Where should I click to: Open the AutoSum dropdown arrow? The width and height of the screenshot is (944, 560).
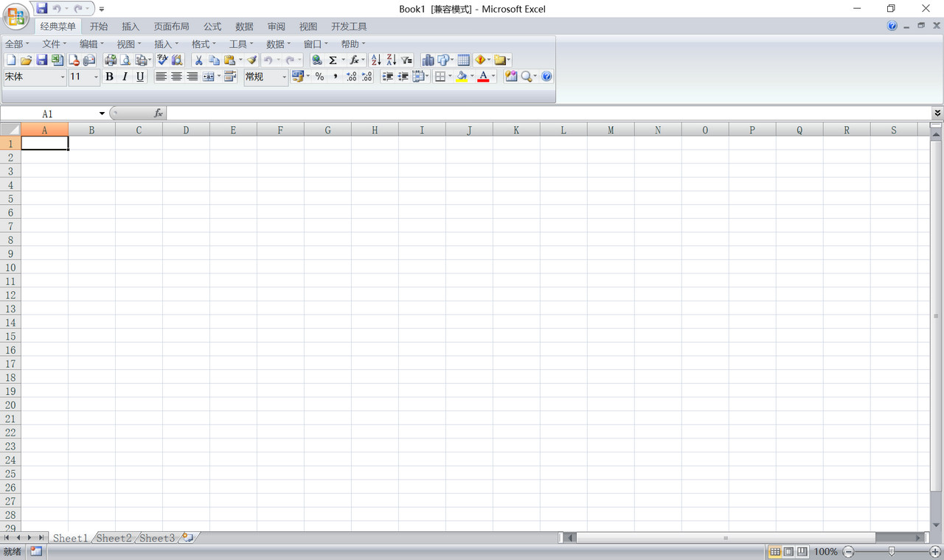tap(343, 60)
